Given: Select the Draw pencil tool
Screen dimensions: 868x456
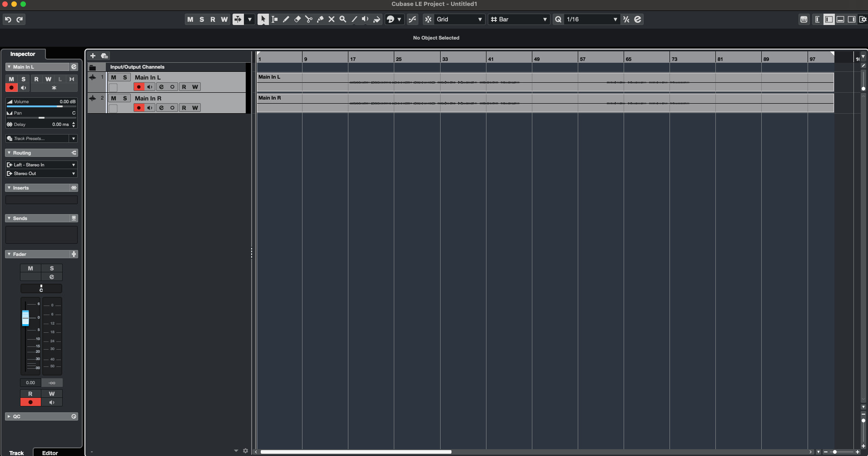Looking at the screenshot, I should pos(286,19).
